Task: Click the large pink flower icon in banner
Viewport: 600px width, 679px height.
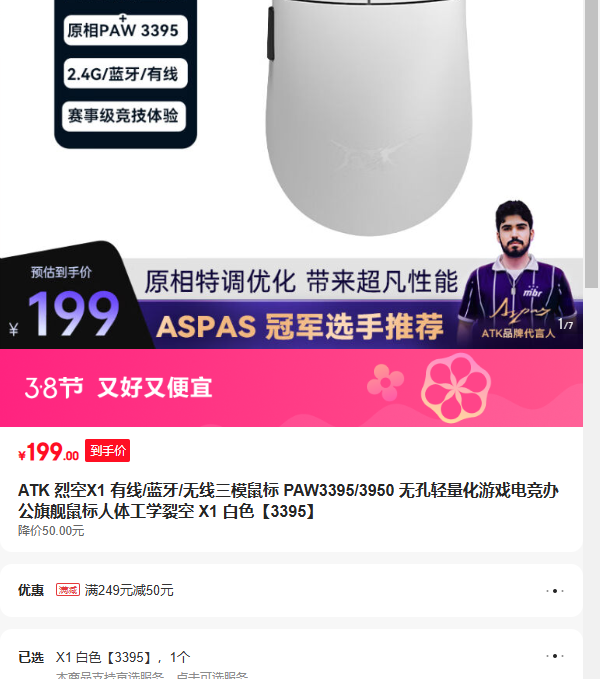Action: [x=455, y=388]
